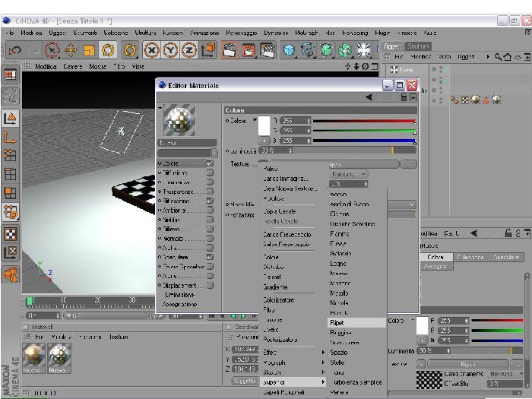This screenshot has width=532, height=399.
Task: Activate the Move tool cross-arrows icon
Action: tap(71, 51)
